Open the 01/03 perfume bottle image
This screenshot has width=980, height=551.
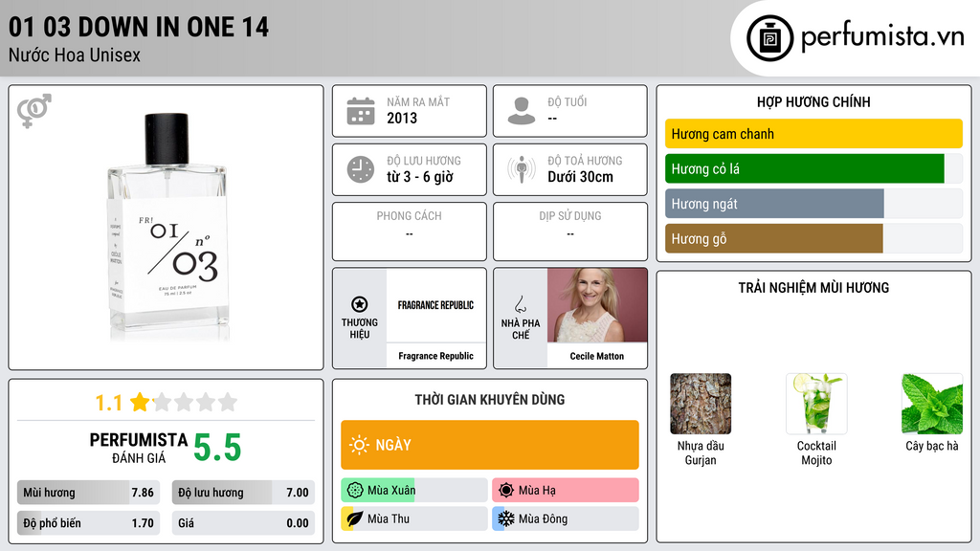point(167,227)
